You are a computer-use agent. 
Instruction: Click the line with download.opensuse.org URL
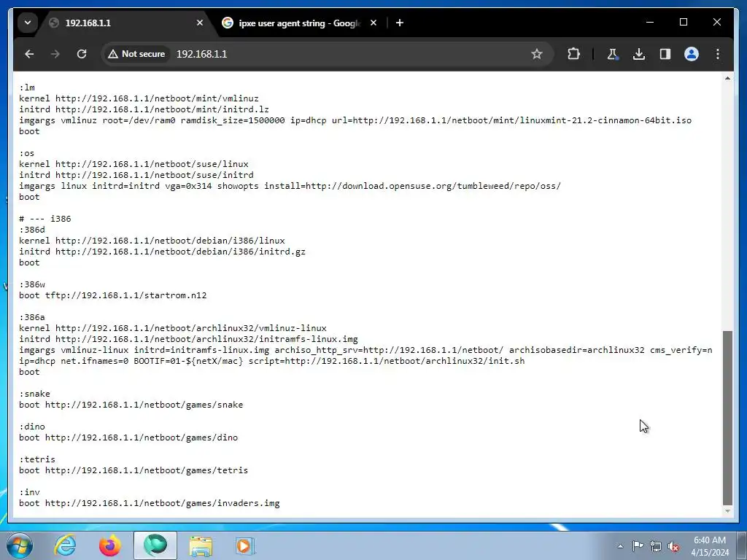tap(290, 186)
